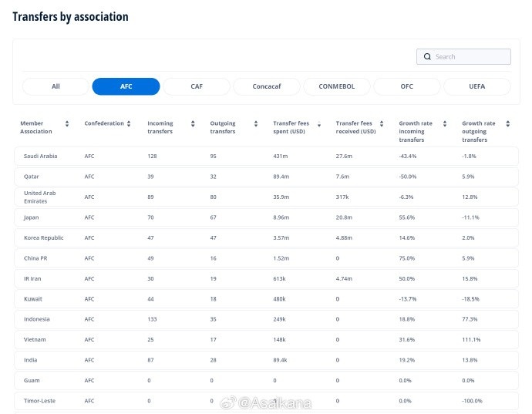Sort by Growth rate outgoing arrows
Screen dimensions: 532x414
(x=507, y=123)
